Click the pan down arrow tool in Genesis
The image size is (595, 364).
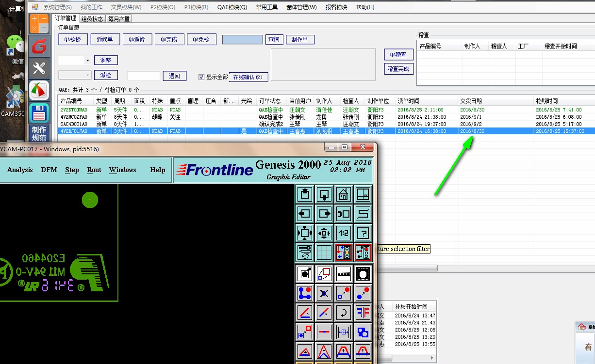pyautogui.click(x=324, y=194)
